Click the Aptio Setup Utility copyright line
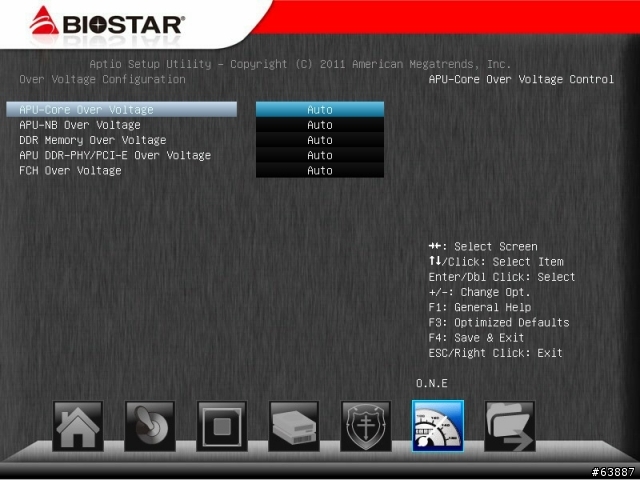Screen dimensions: 640x480 tap(300, 64)
